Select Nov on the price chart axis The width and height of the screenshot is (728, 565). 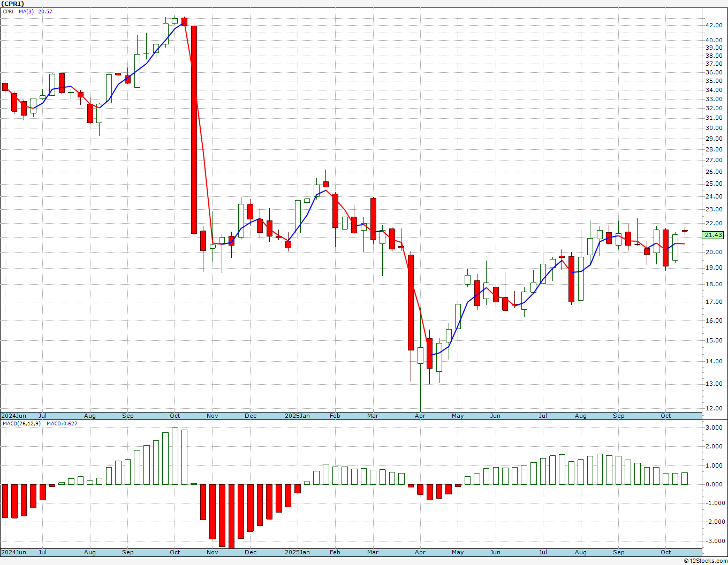(213, 416)
